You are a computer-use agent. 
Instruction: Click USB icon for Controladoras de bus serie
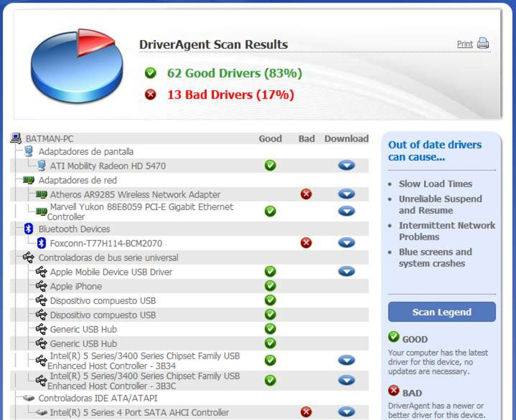[28, 257]
